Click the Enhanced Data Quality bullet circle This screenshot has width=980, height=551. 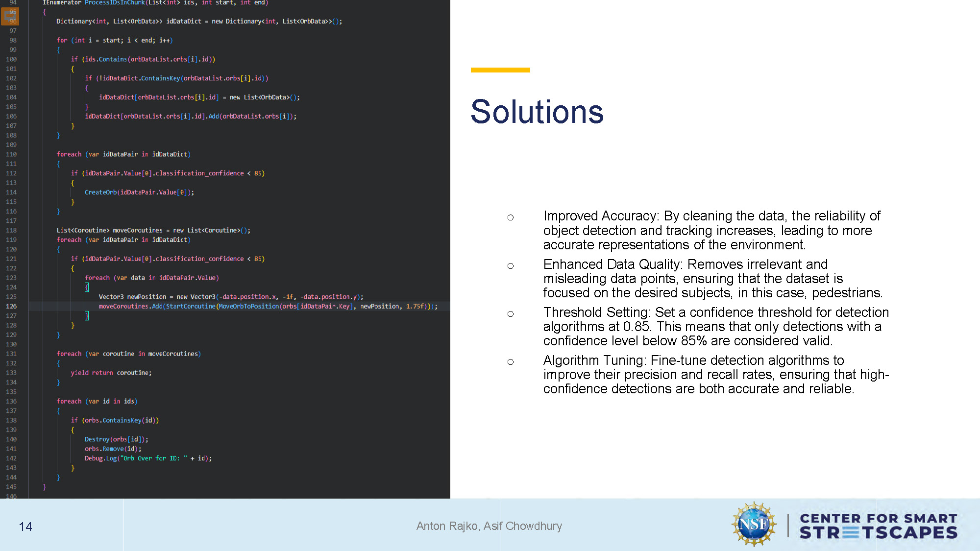click(x=511, y=266)
